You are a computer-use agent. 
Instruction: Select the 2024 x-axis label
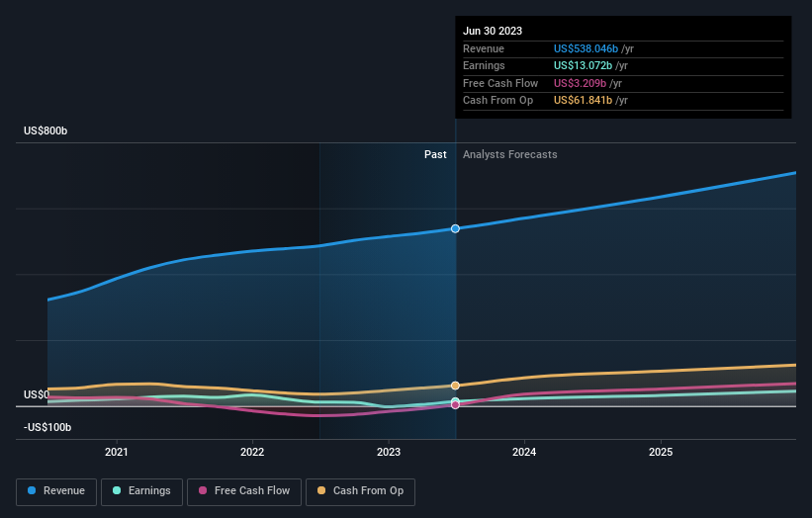pyautogui.click(x=524, y=452)
